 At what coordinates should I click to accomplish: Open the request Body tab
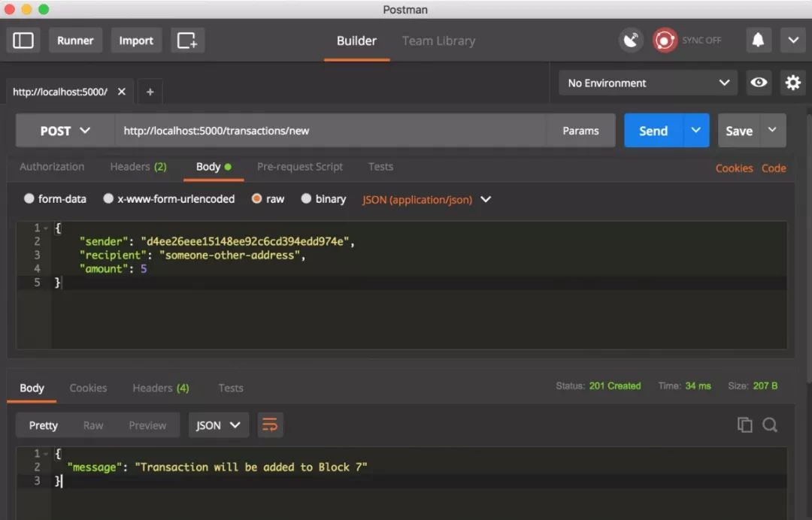point(214,167)
